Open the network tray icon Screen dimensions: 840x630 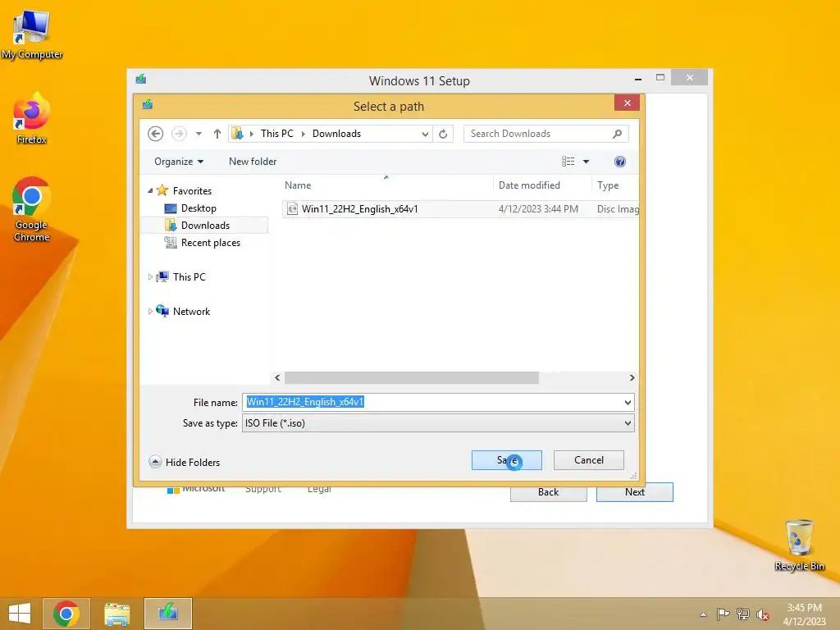pyautogui.click(x=743, y=614)
